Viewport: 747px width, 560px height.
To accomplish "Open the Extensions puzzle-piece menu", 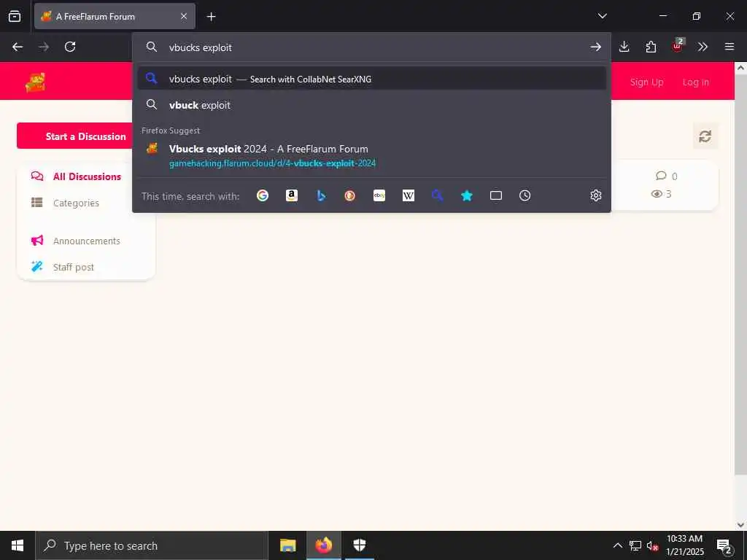I will point(651,47).
